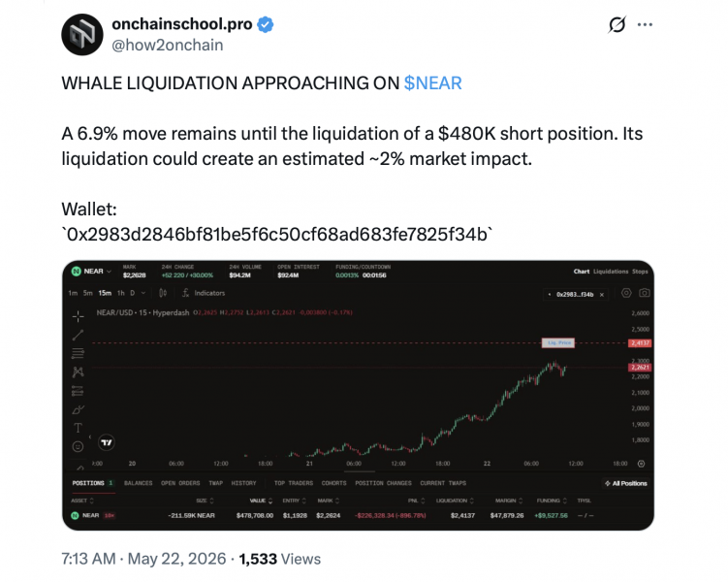The height and width of the screenshot is (582, 728).
Task: Click the All Positions button
Action: tap(626, 483)
